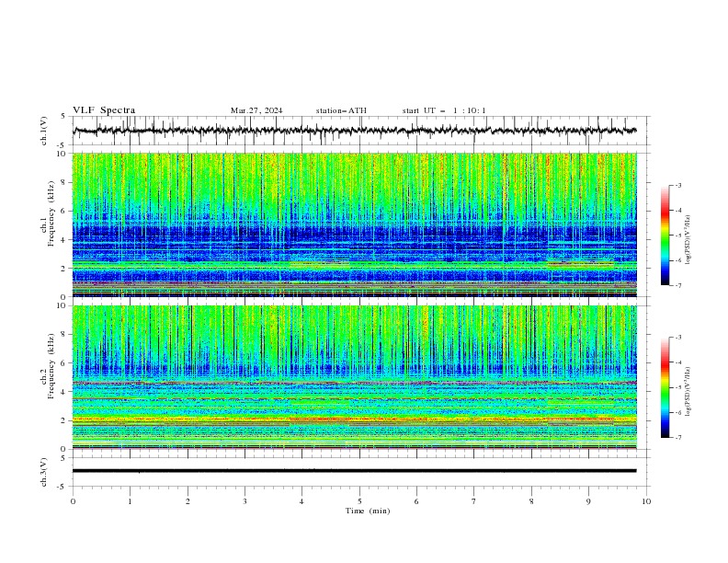Click the ch.1 colorbar "log(PSD)(V²/Hz)" label
The height and width of the screenshot is (563, 728).
[688, 240]
